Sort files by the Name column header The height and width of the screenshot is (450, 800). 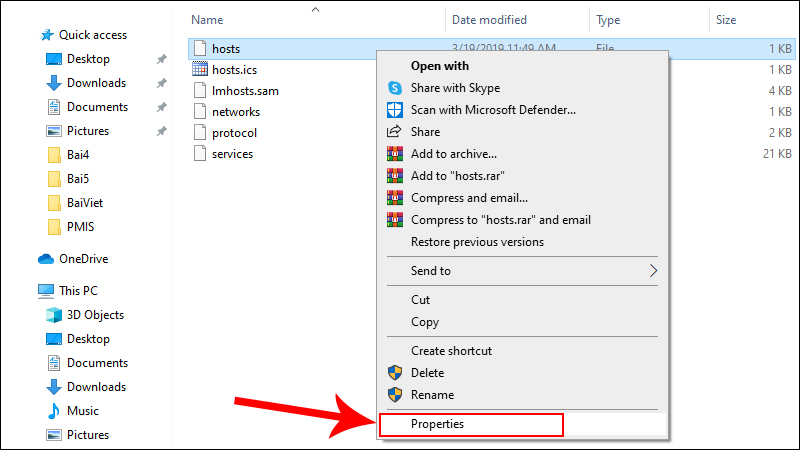(207, 19)
